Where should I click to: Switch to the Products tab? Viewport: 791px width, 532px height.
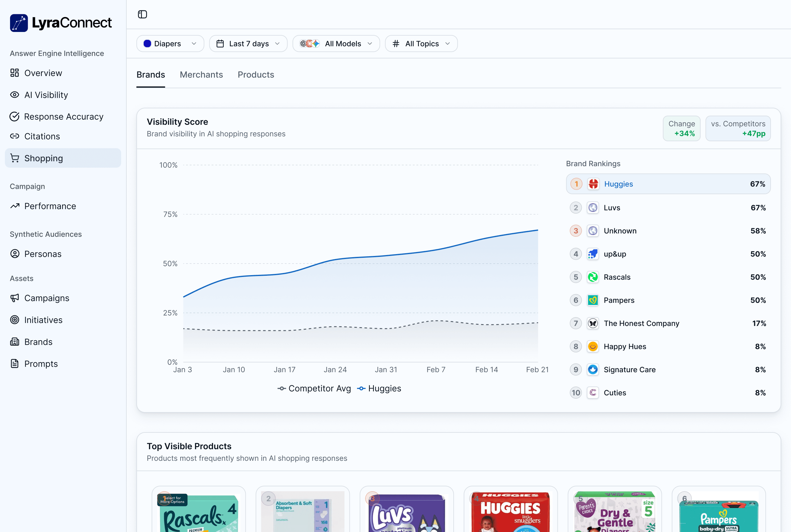[256, 75]
